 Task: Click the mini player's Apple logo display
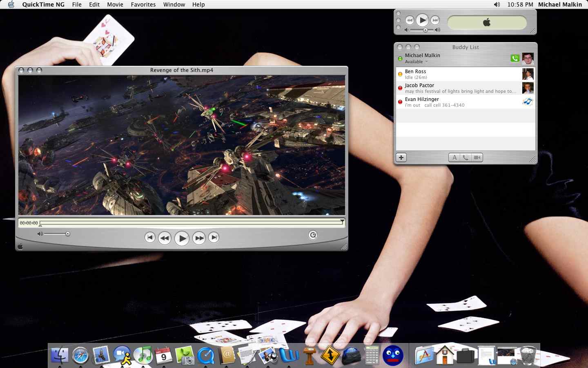click(x=487, y=22)
